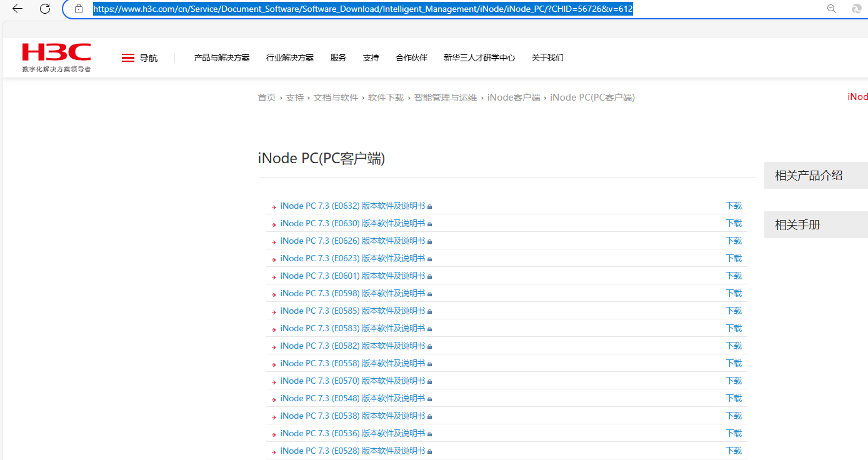Go to 文档与软件 in the breadcrumb
The width and height of the screenshot is (868, 460).
(x=336, y=97)
